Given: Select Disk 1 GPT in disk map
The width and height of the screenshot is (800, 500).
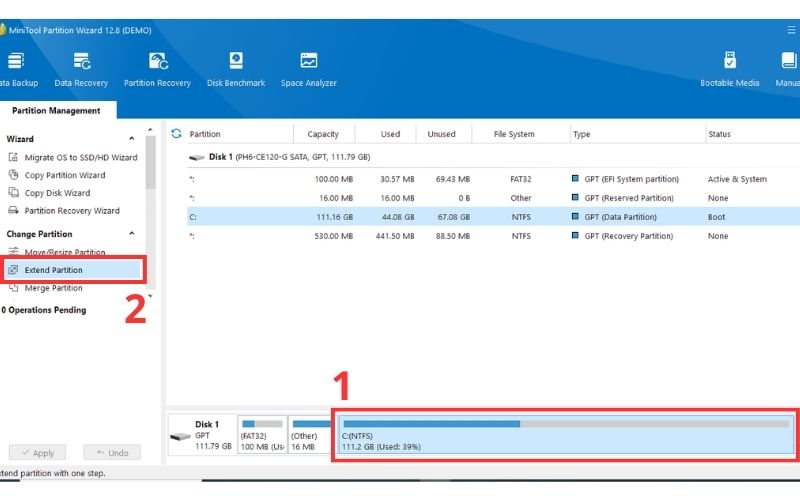Looking at the screenshot, I should click(x=202, y=435).
